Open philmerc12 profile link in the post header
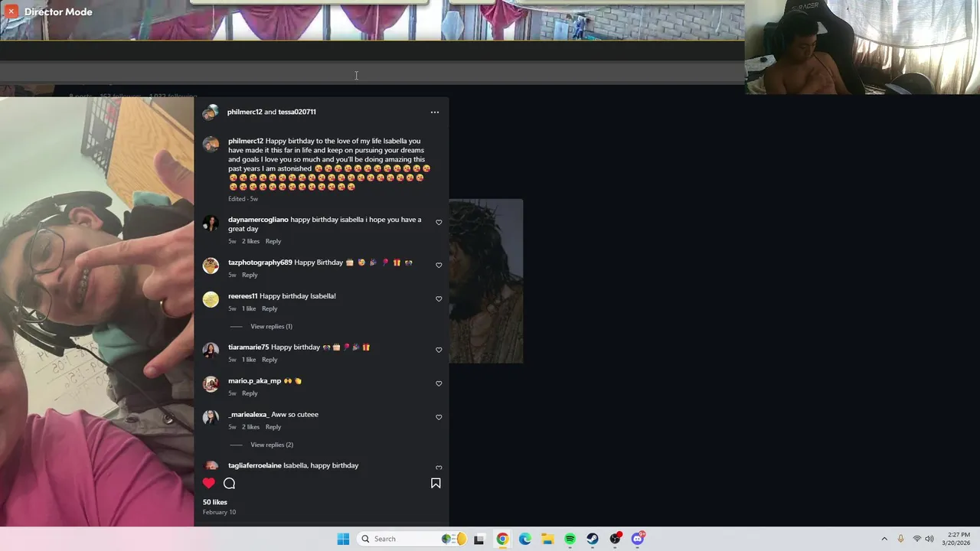980x551 pixels. pos(245,112)
